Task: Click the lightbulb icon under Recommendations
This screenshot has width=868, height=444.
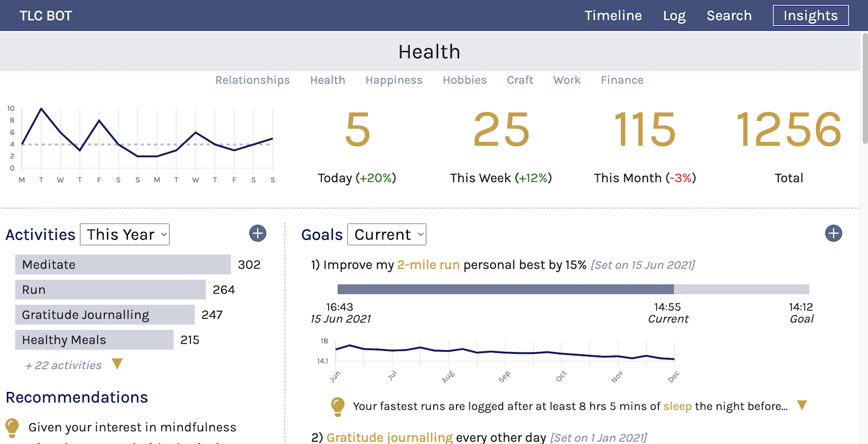Action: click(12, 428)
